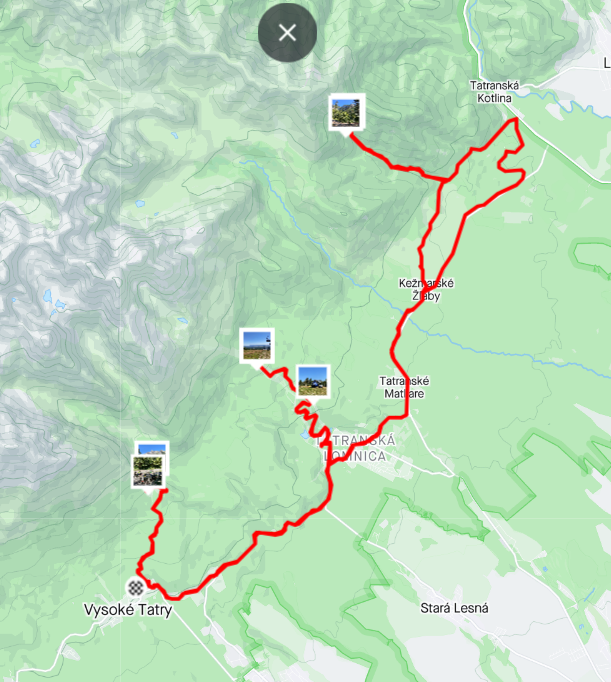Select the Vysoké Tatry town label

pos(128,610)
